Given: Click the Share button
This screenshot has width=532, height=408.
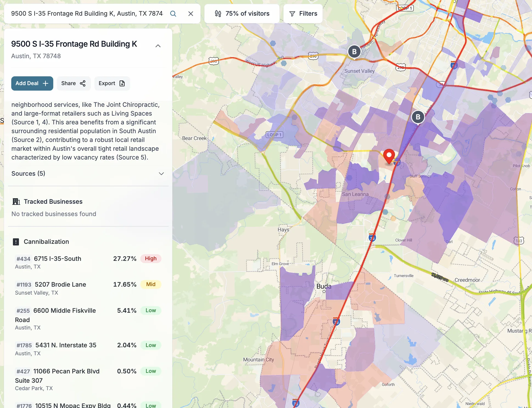Looking at the screenshot, I should [74, 83].
